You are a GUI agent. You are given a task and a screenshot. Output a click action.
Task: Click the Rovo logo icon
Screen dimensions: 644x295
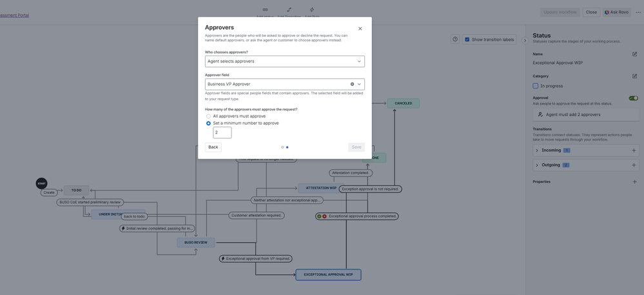607,12
